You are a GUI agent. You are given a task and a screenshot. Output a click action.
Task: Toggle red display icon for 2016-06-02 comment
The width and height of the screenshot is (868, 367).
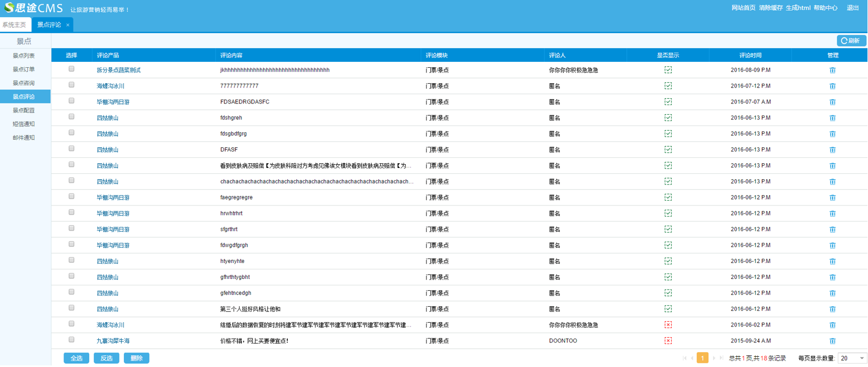[668, 325]
